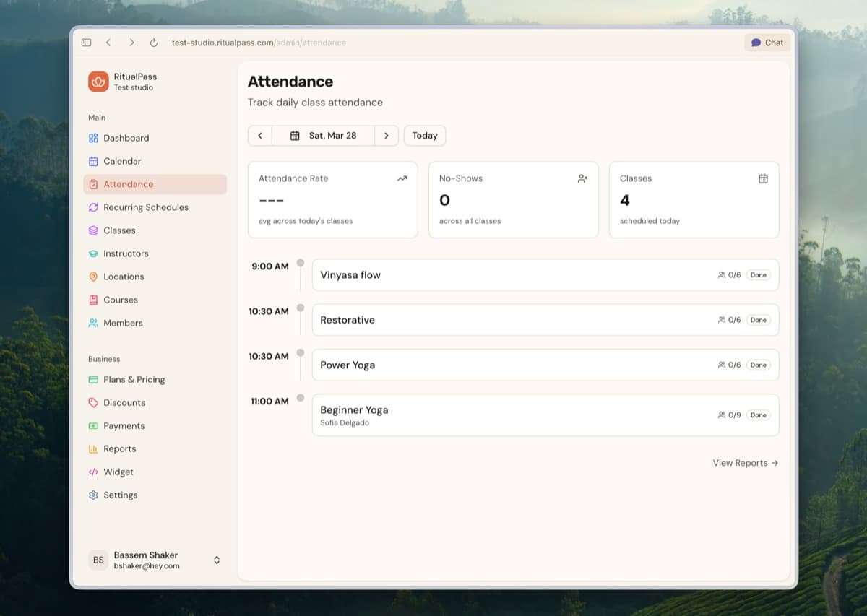Image resolution: width=867 pixels, height=616 pixels.
Task: Open Payments in sidebar
Action: (155, 425)
